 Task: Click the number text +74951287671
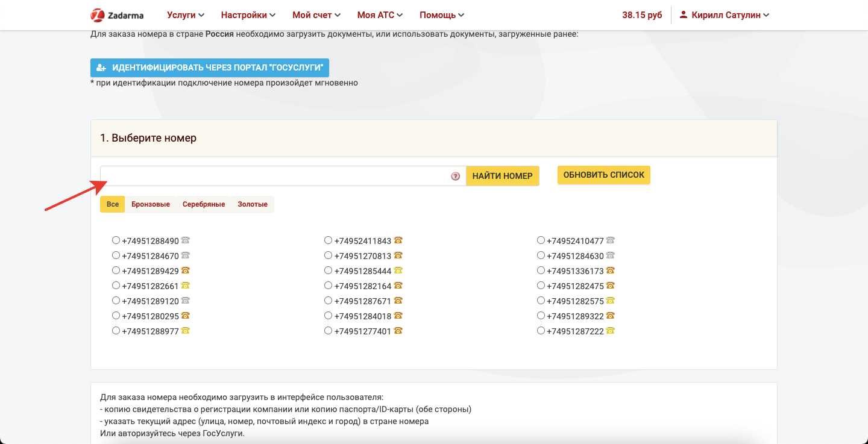pyautogui.click(x=363, y=301)
